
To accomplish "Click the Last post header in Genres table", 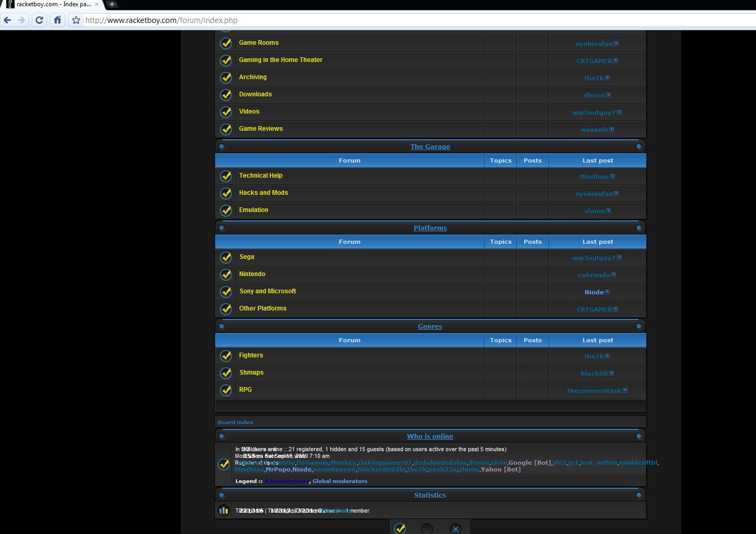I will [598, 340].
